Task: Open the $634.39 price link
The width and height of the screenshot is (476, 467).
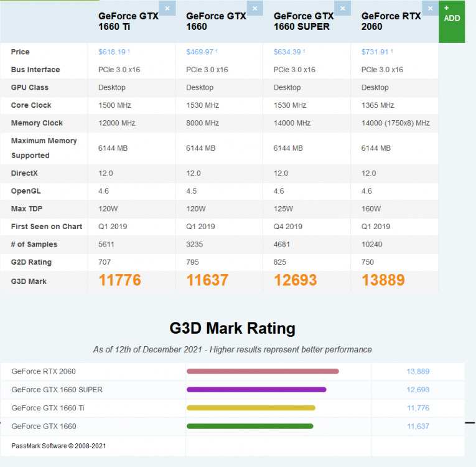Action: 289,52
